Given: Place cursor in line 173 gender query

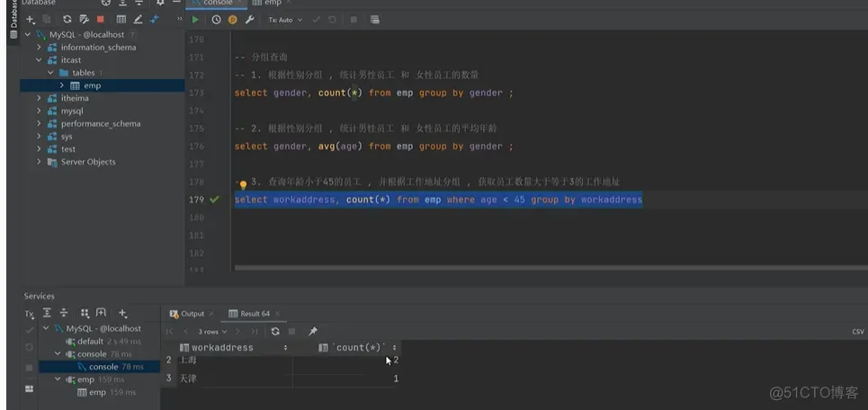Looking at the screenshot, I should tap(373, 93).
